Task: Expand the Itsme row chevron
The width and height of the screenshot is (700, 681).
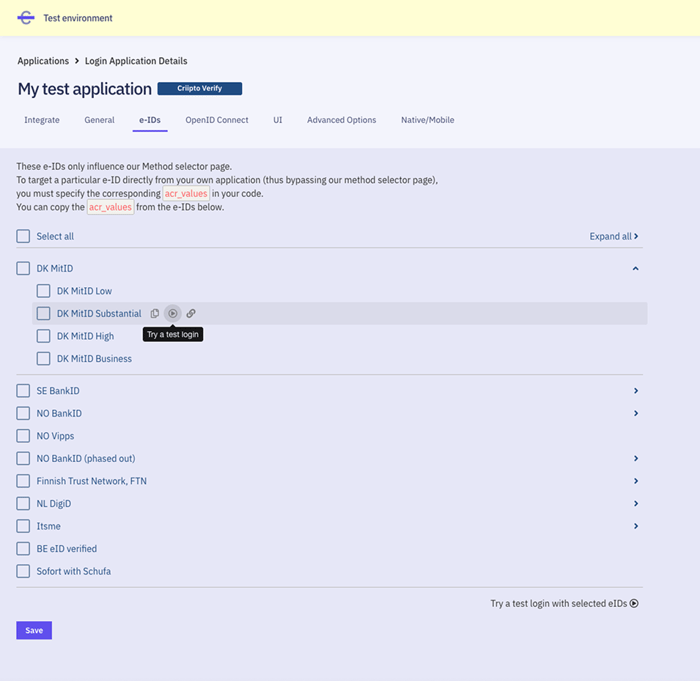Action: (636, 526)
